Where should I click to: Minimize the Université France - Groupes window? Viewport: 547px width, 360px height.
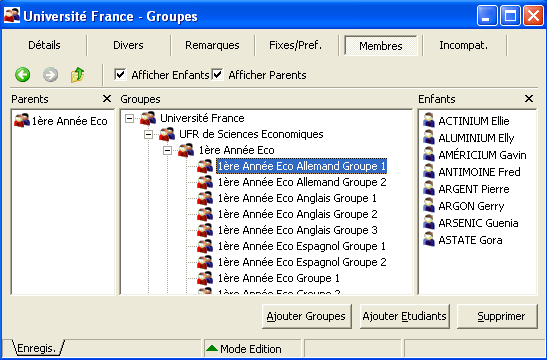click(x=487, y=16)
